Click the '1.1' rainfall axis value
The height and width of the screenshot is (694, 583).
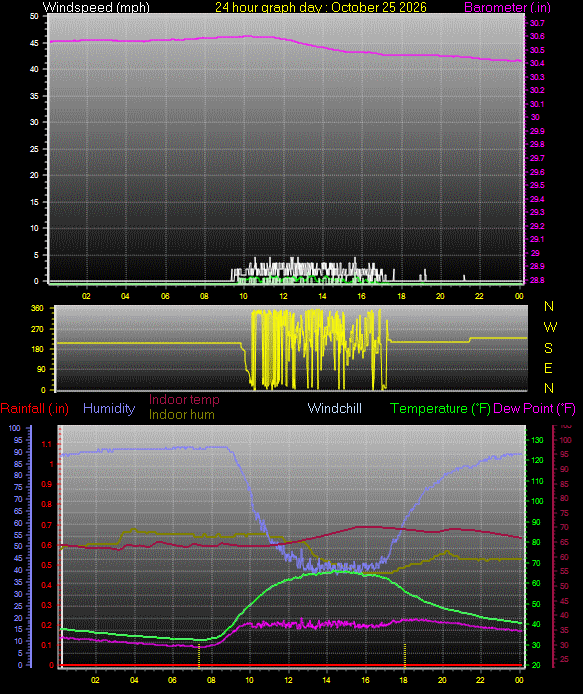point(46,444)
